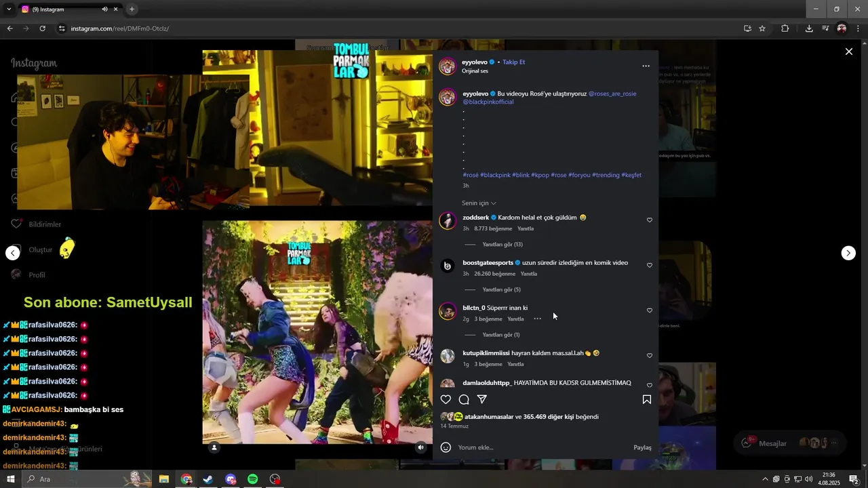868x488 pixels.
Task: Open list of '365.469 diğer kişi' likers
Action: tap(549, 417)
